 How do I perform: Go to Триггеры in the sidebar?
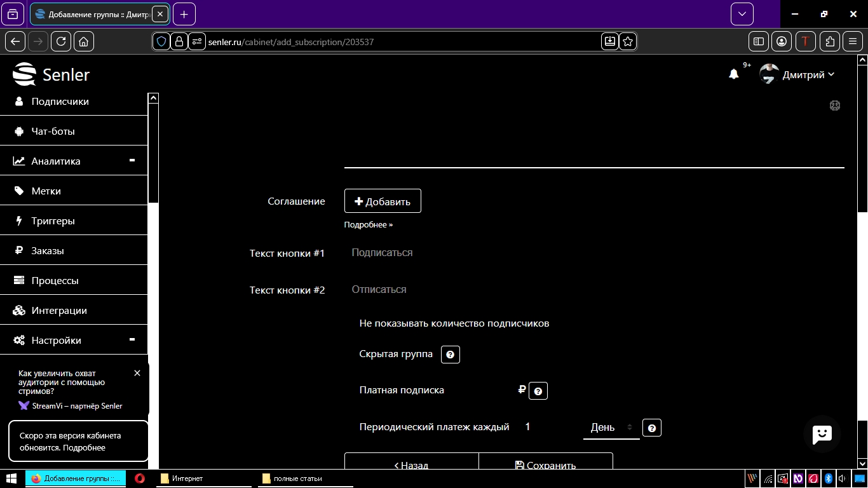tap(53, 221)
